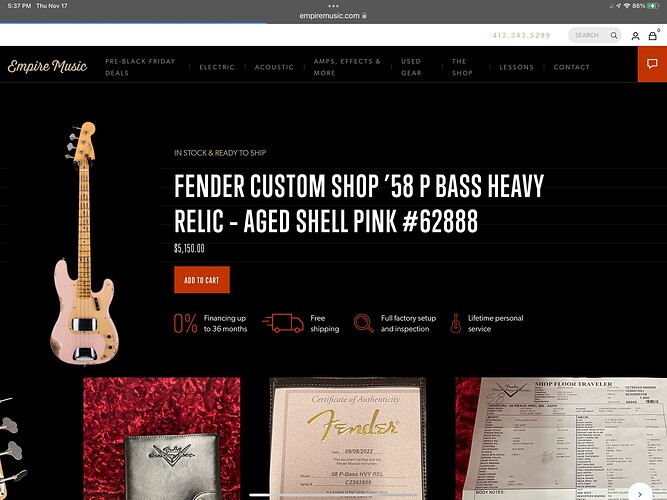The image size is (667, 500).
Task: Click the free shipping truck icon
Action: [x=283, y=323]
